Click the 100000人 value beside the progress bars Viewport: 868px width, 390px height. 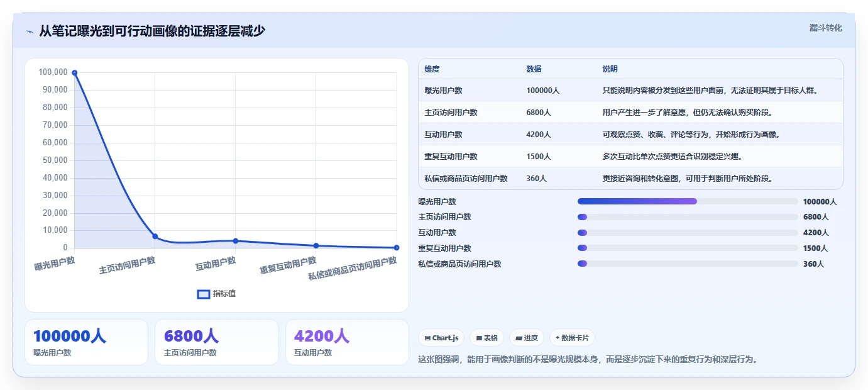(820, 202)
